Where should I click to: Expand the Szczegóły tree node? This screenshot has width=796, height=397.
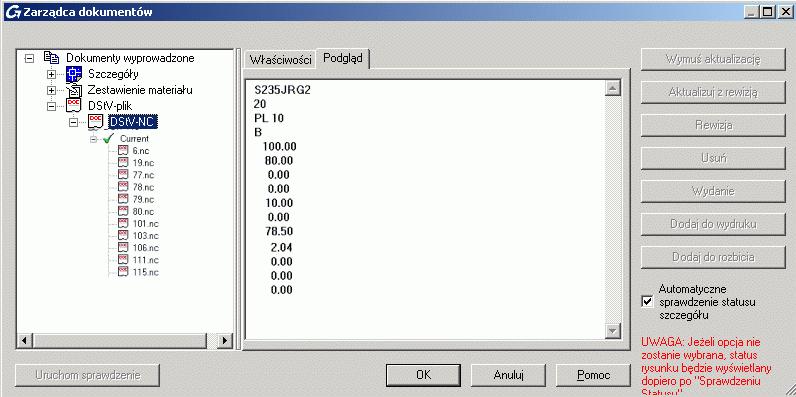(x=51, y=74)
